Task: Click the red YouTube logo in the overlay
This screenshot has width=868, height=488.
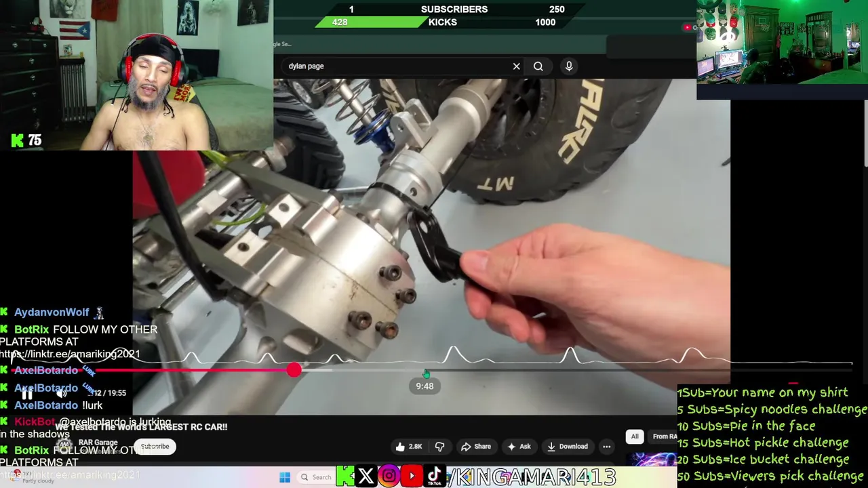Action: click(x=412, y=476)
